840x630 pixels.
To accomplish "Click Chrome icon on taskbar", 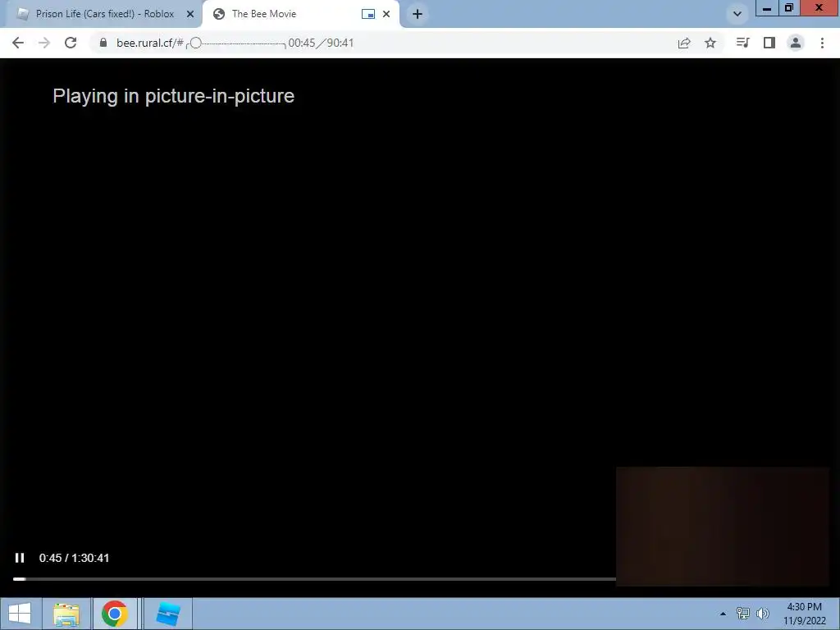I will point(115,614).
